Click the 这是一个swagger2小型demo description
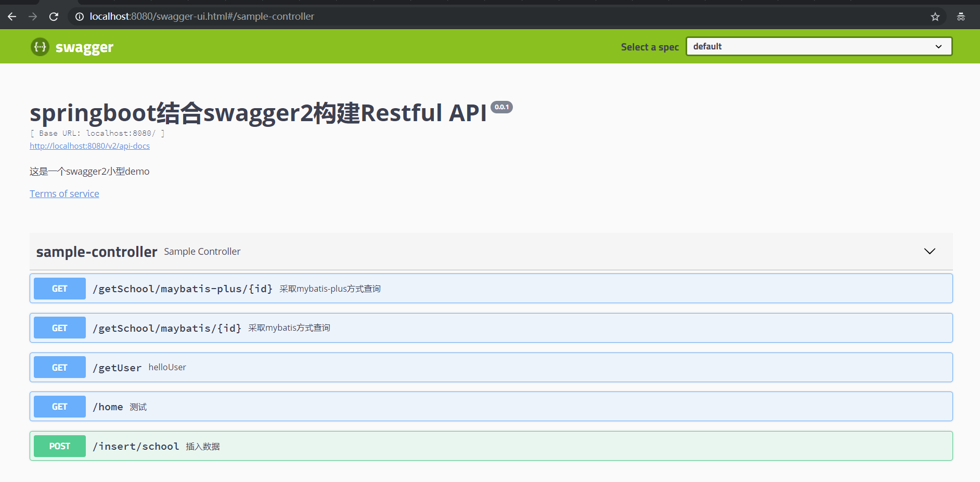 89,172
